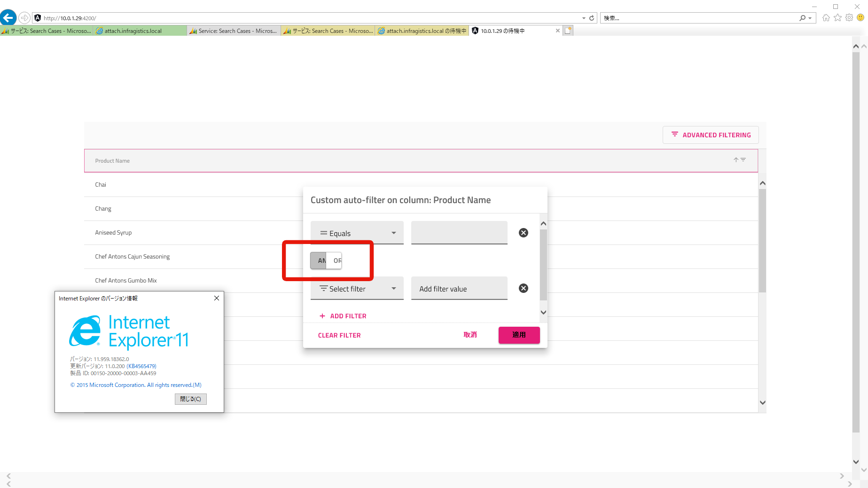
Task: Remove the Select filter row via X icon
Action: coord(523,288)
